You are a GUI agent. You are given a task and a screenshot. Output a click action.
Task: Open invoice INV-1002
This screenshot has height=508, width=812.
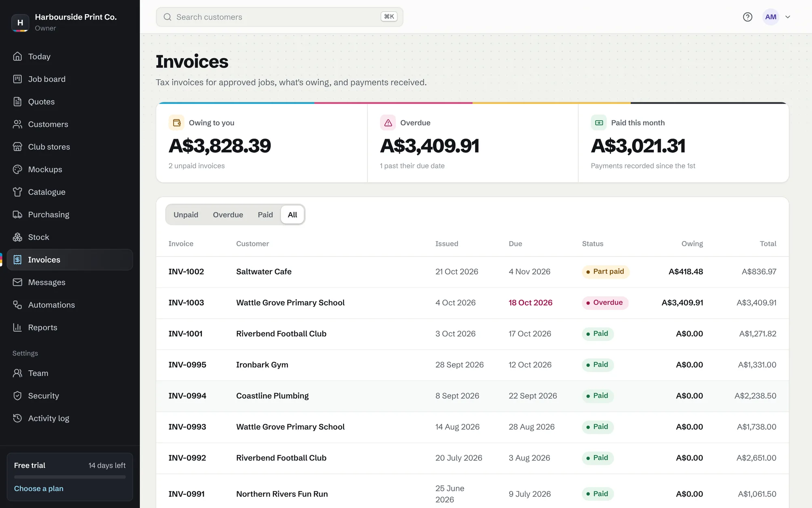pyautogui.click(x=186, y=271)
